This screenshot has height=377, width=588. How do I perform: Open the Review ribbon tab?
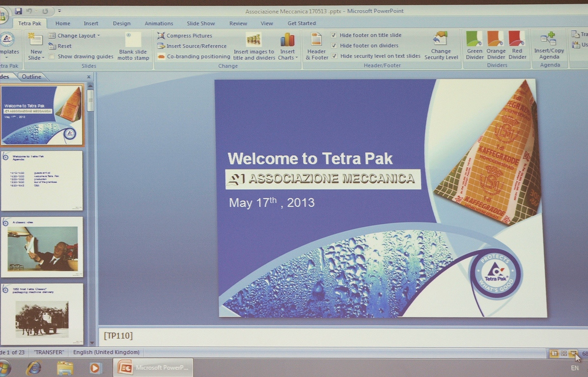[238, 23]
